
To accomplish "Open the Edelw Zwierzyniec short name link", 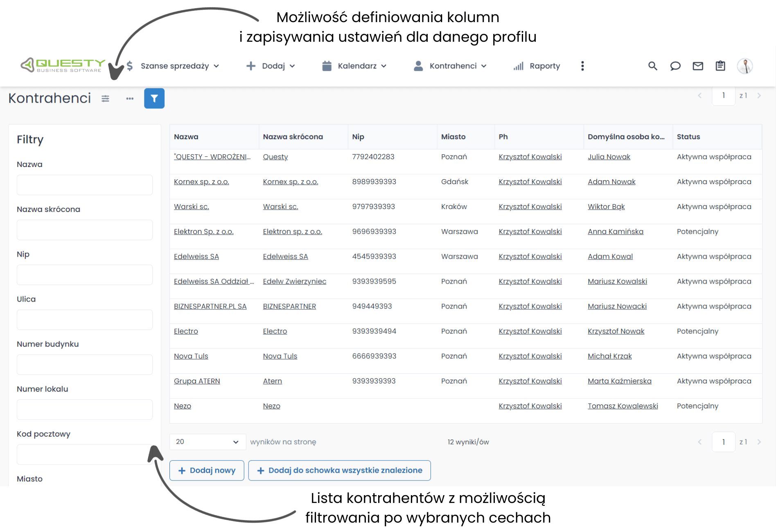I will point(295,282).
